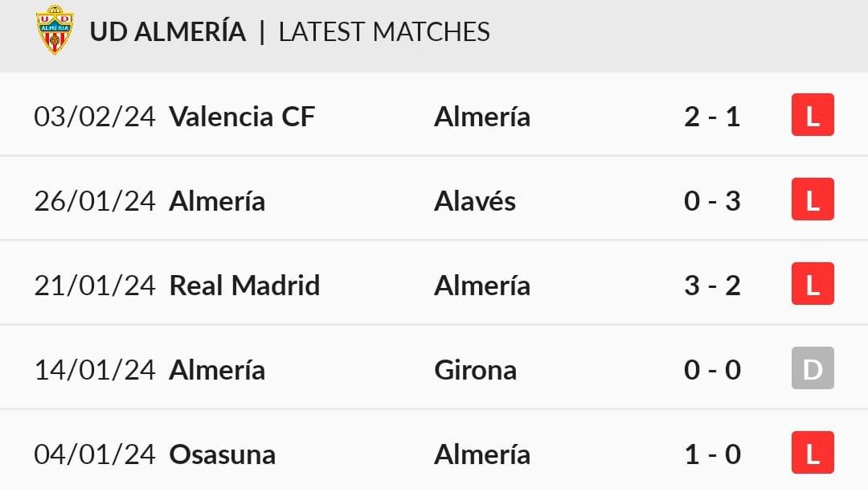Open the Real Madrid team link
868x489 pixels.
click(244, 286)
